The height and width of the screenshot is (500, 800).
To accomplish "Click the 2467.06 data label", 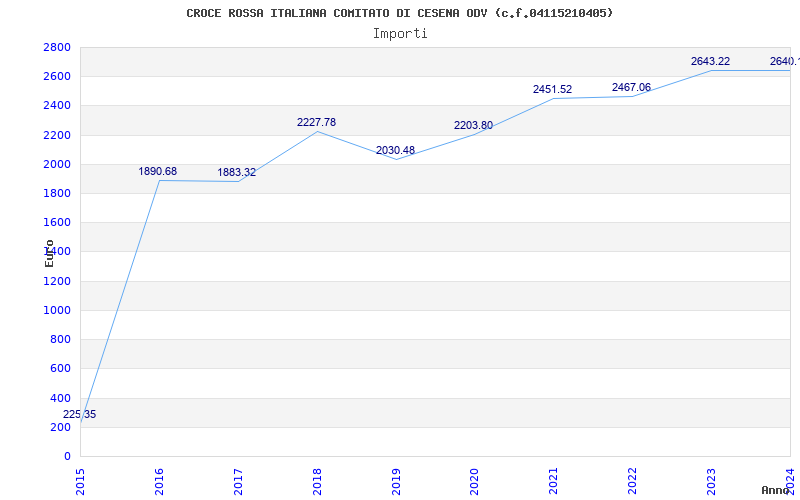I will [632, 87].
